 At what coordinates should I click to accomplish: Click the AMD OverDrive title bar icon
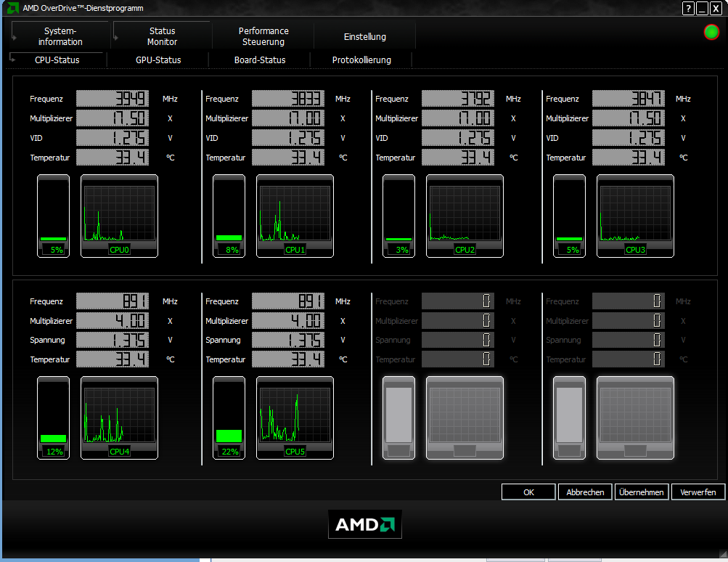(13, 8)
